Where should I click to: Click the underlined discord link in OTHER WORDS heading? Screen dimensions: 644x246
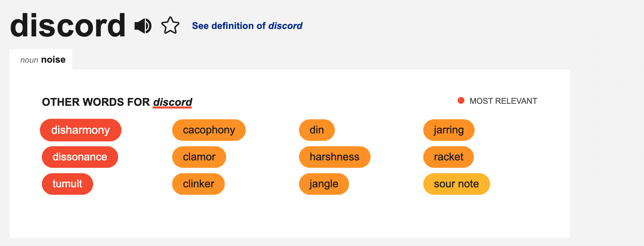click(x=172, y=102)
